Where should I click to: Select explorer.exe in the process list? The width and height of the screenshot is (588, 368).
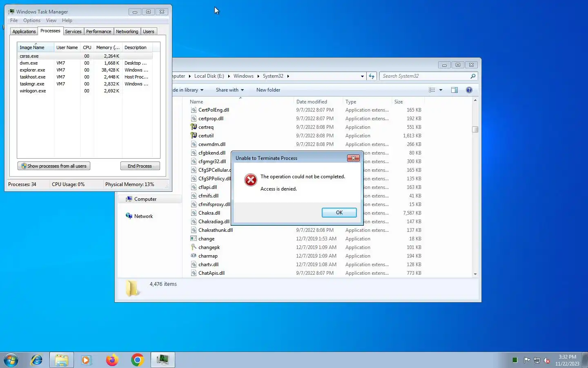pos(85,70)
